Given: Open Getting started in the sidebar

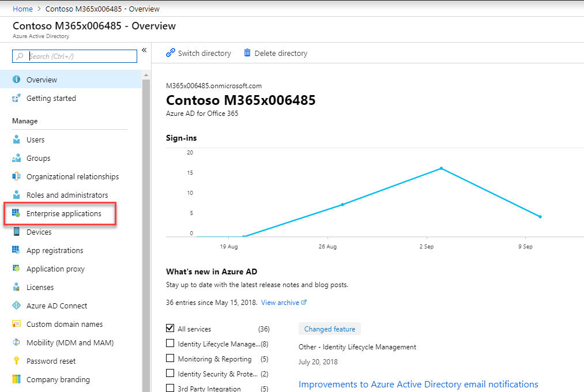Looking at the screenshot, I should point(71,98).
